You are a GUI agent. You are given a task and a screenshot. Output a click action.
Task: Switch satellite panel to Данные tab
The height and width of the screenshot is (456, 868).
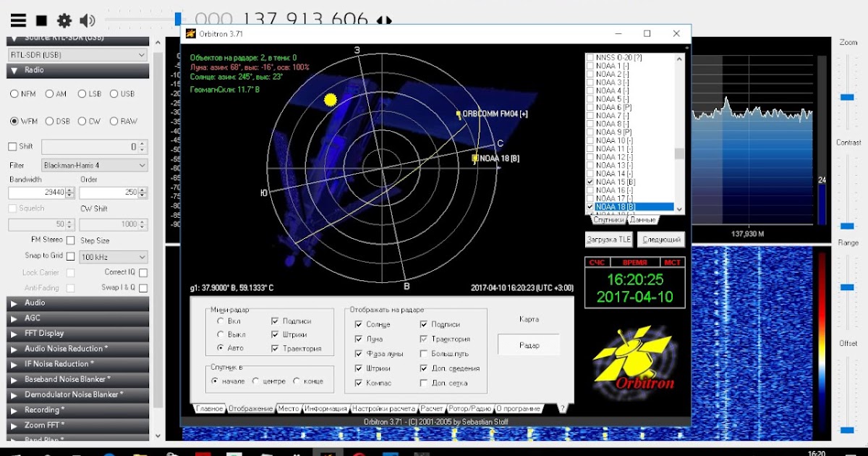pos(642,220)
